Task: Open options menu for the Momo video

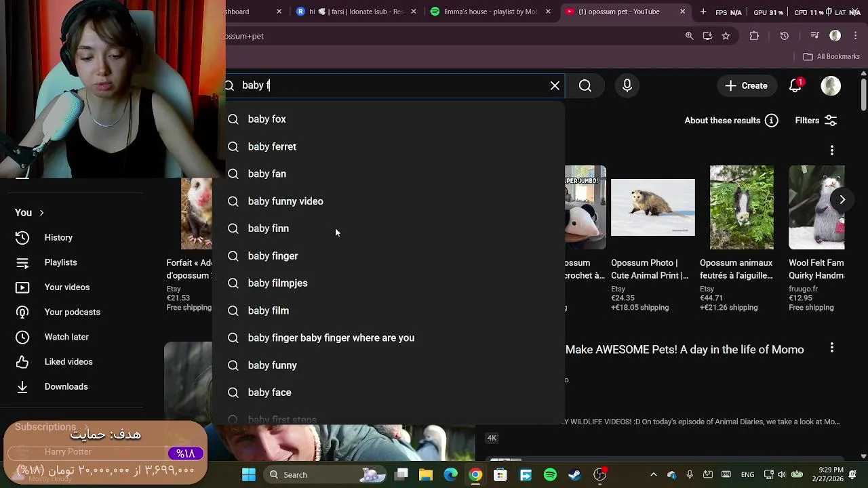Action: click(x=832, y=348)
